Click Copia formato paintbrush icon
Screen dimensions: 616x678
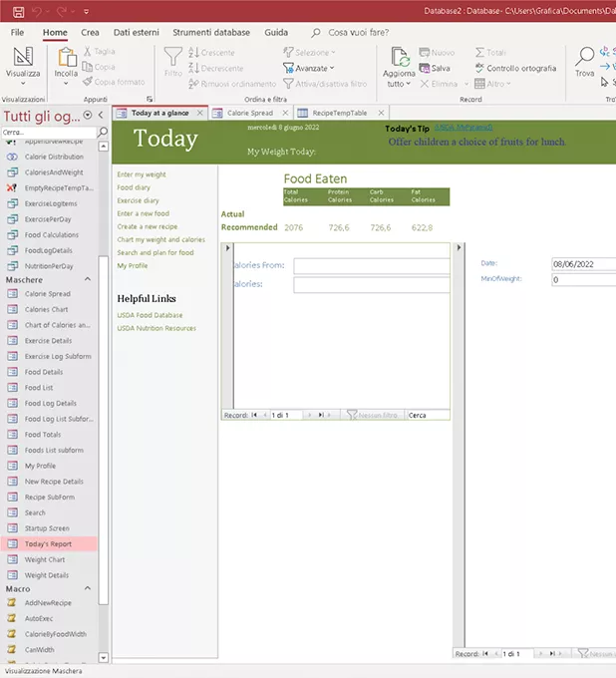pyautogui.click(x=88, y=82)
